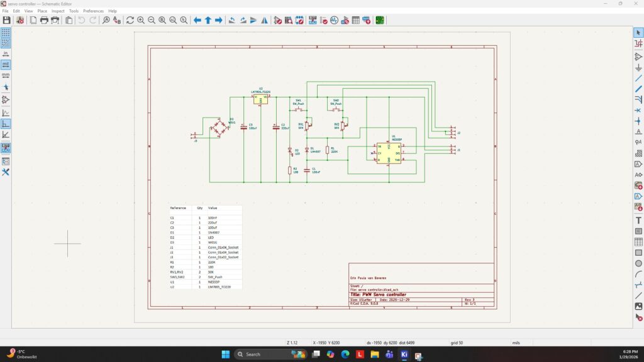
Task: Switch units to millimeters
Action: click(x=6, y=75)
